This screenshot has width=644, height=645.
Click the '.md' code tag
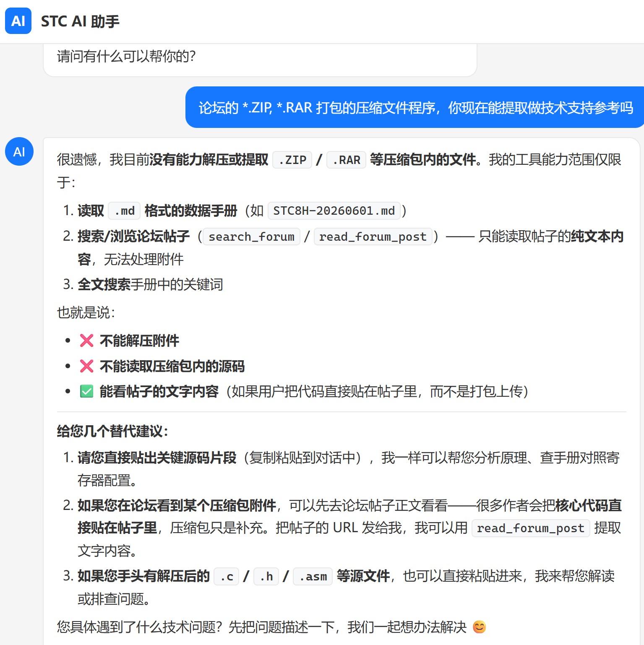coord(125,211)
